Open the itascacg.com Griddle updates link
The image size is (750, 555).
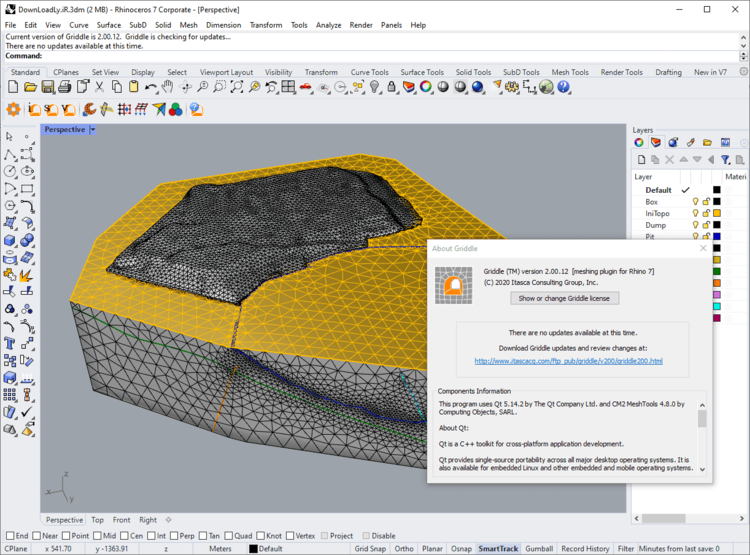tap(569, 361)
